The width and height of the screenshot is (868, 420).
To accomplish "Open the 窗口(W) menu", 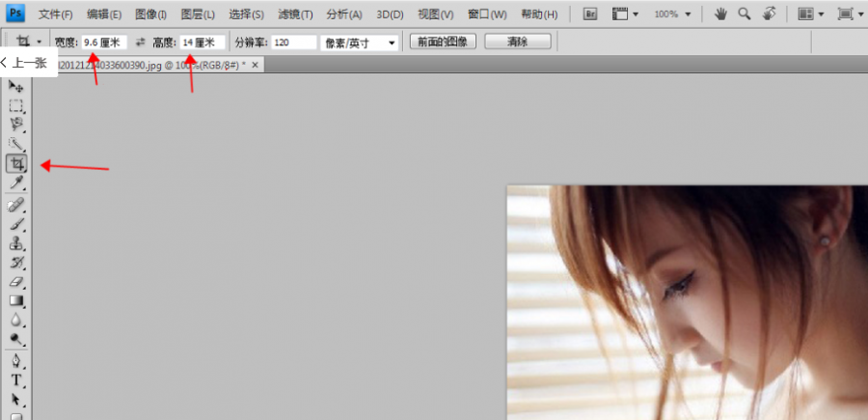I will 487,14.
